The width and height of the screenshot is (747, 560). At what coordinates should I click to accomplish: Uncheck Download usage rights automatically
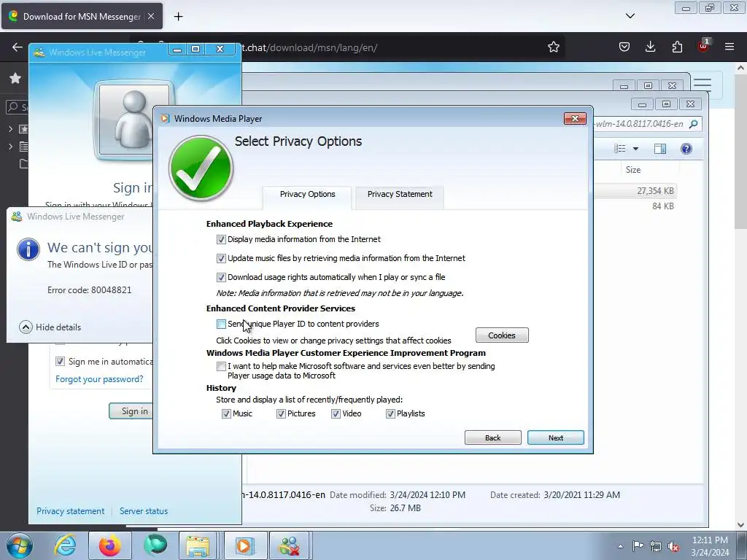tap(221, 278)
